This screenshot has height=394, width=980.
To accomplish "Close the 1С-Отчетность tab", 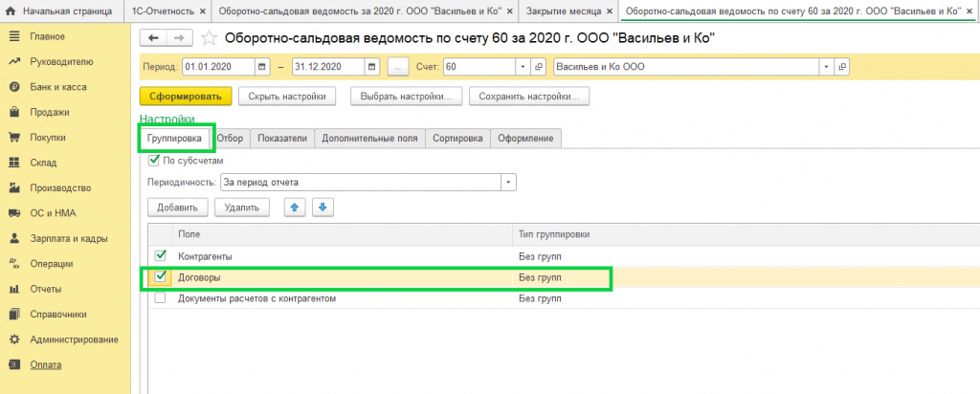I will coord(201,11).
